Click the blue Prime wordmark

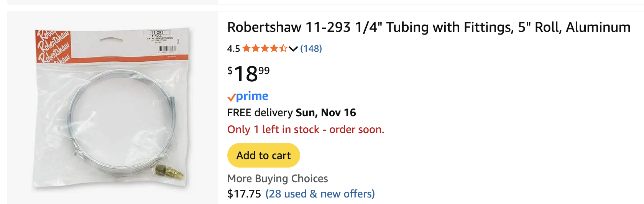pos(252,96)
